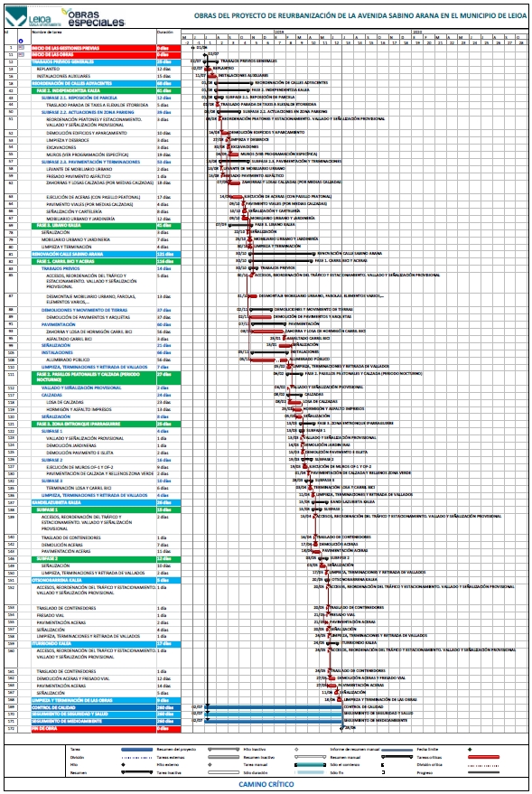Select 'OTSOMOBARRENA KALEA' name cell

pyautogui.click(x=93, y=580)
